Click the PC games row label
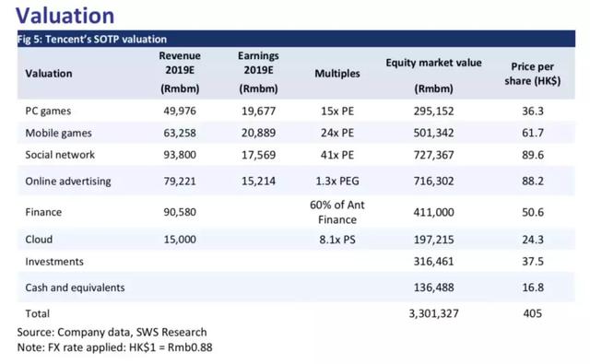 48,112
